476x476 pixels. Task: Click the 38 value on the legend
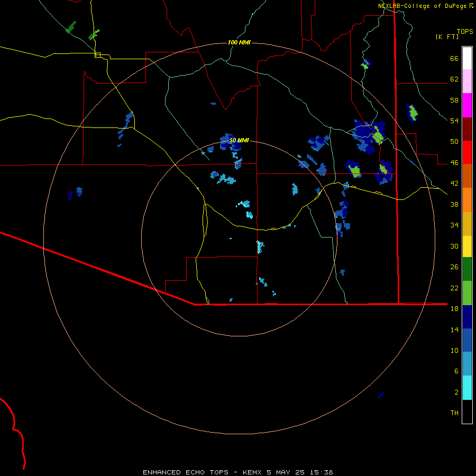pos(454,204)
